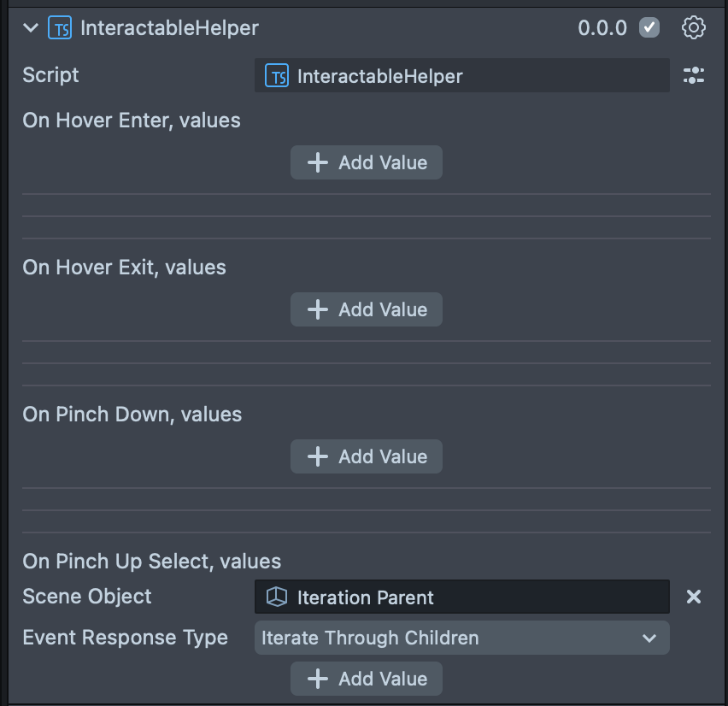Open the component settings gear

coord(693,28)
